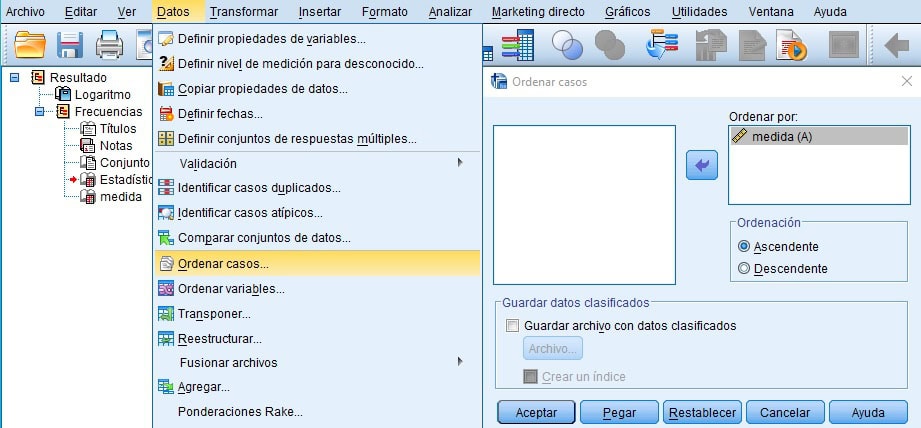Click the gray framed rectangle toolbar icon

point(843,45)
